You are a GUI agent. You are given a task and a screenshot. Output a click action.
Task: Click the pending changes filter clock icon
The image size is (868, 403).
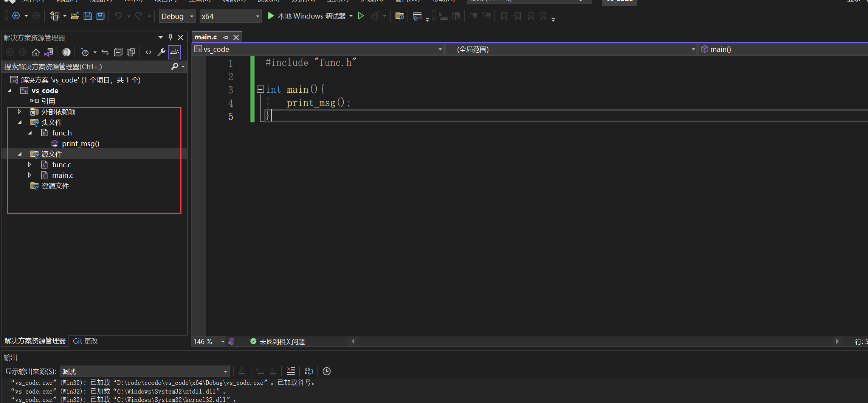click(85, 52)
